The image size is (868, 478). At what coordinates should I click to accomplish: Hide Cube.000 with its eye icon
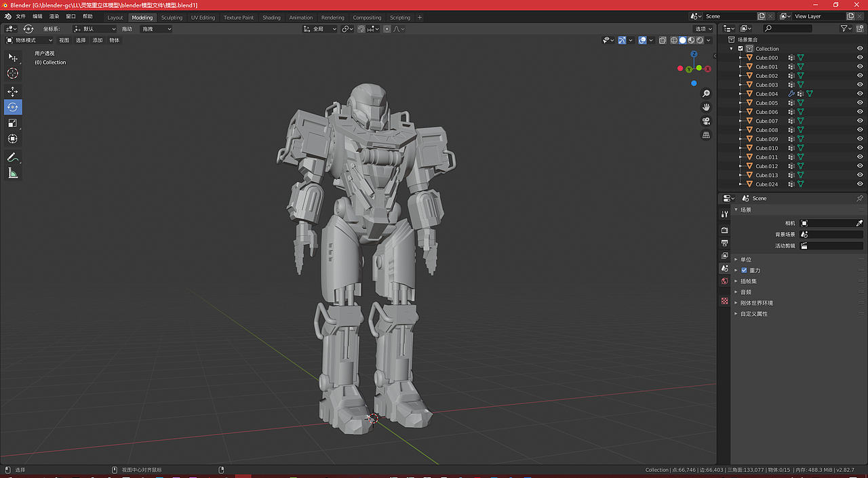(x=860, y=58)
